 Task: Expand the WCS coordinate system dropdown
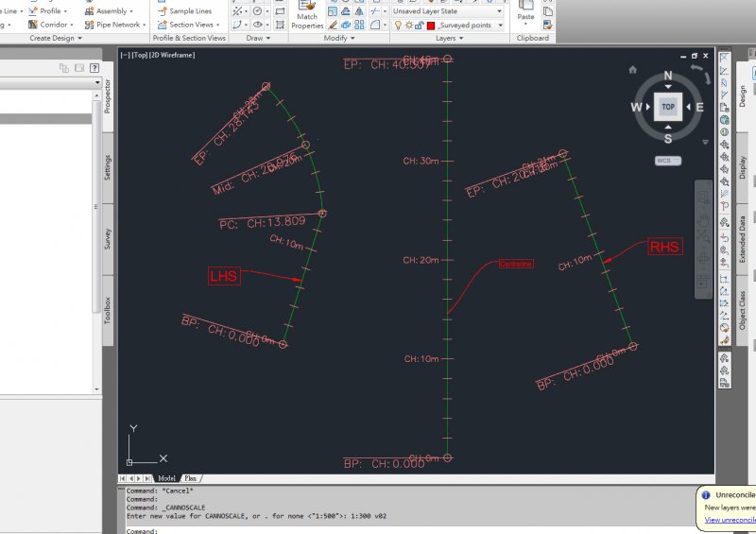(x=667, y=161)
